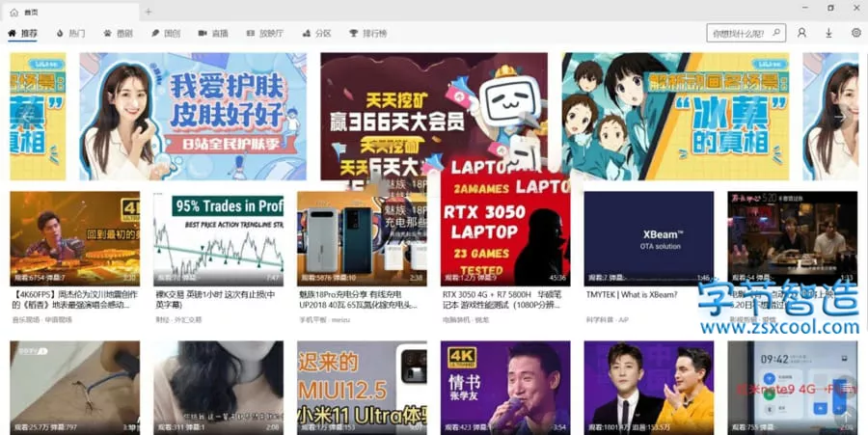
Task: Click the 音乐现场 · 华语现场 category tag
Action: 42,319
